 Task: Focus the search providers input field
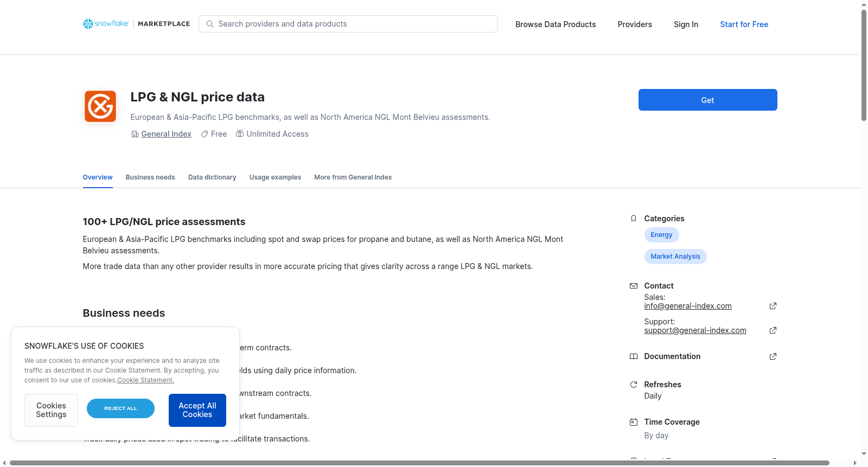click(348, 24)
